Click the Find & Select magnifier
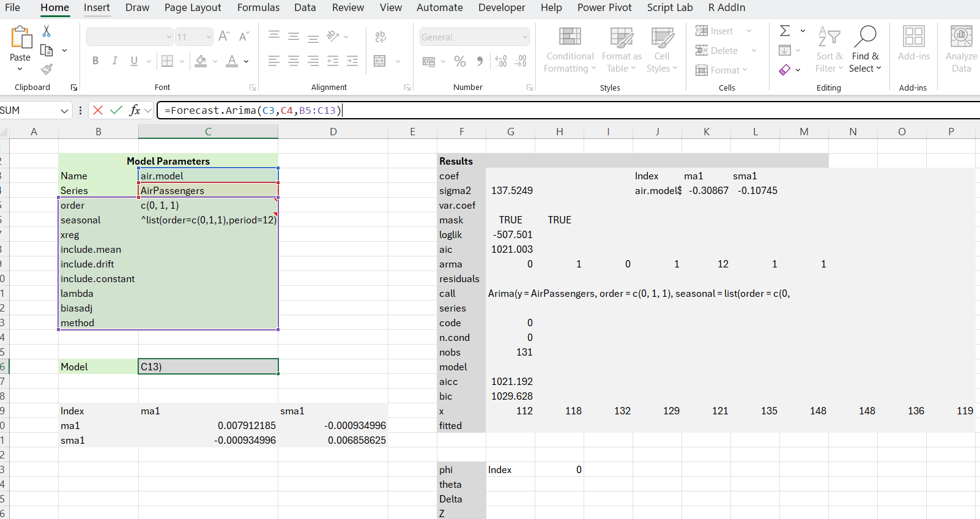The image size is (980, 519). tap(864, 37)
